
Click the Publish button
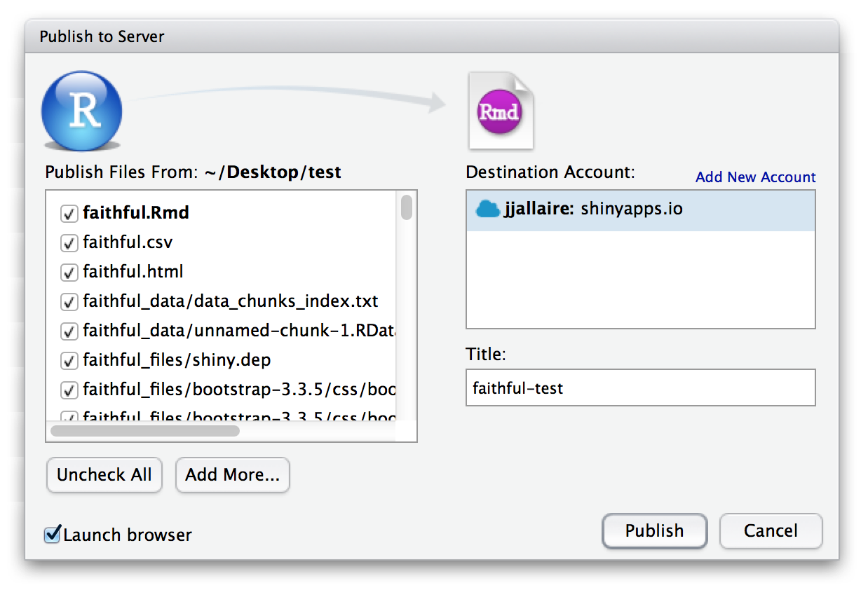[654, 531]
